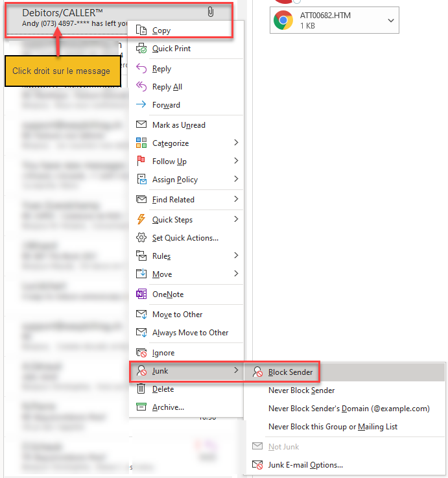Click the Reply arrow icon
This screenshot has height=478, width=448.
141,69
